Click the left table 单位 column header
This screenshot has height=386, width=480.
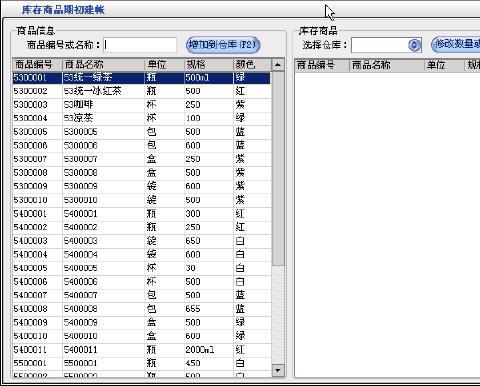pyautogui.click(x=164, y=65)
